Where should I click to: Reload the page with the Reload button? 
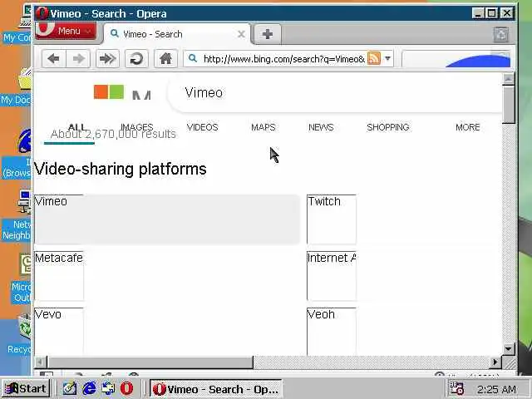tap(136, 59)
